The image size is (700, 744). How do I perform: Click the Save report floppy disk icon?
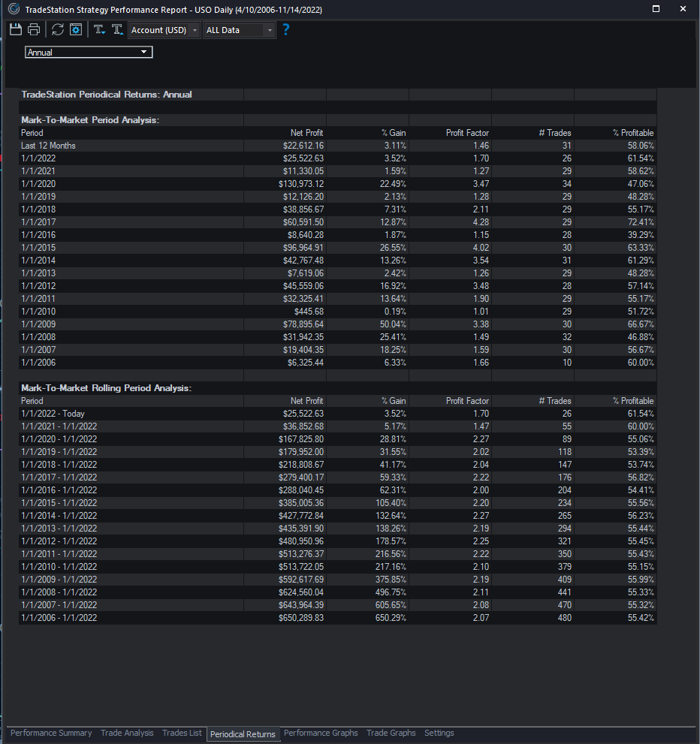click(x=16, y=29)
